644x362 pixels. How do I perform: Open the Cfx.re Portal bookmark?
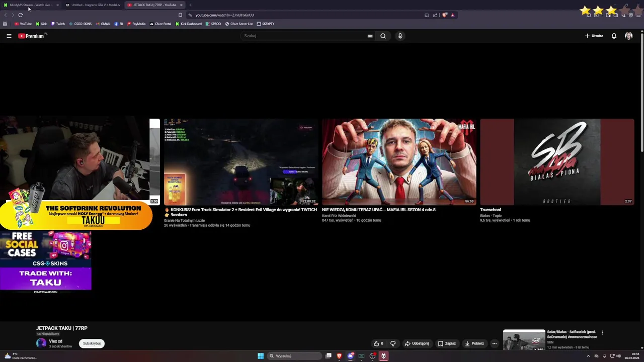[160, 24]
